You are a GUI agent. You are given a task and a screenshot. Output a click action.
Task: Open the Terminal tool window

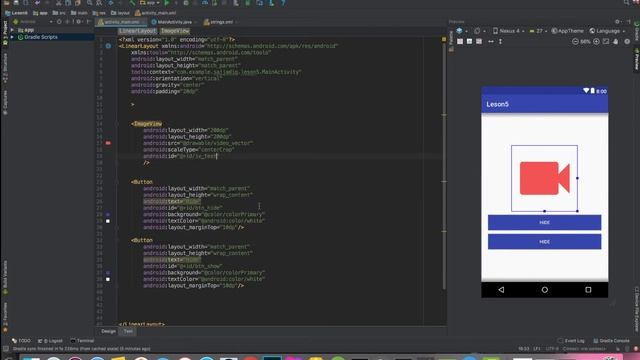pyautogui.click(x=82, y=341)
